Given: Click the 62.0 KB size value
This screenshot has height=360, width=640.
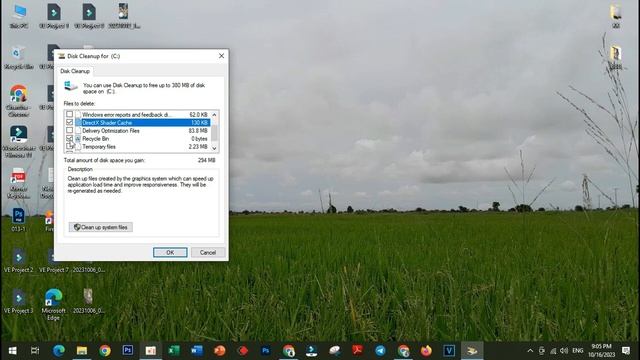Looking at the screenshot, I should [198, 115].
